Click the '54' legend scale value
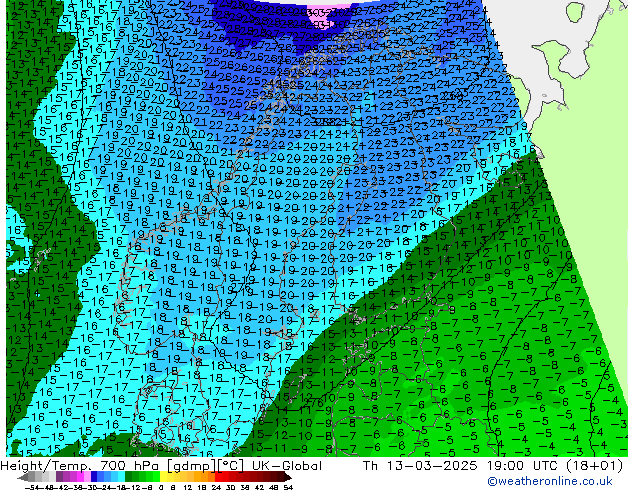 click(288, 487)
